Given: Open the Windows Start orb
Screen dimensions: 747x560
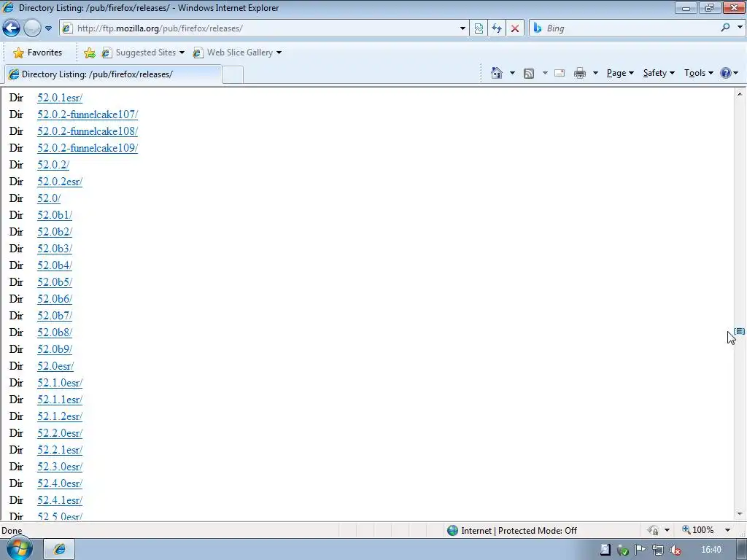Looking at the screenshot, I should click(x=20, y=548).
